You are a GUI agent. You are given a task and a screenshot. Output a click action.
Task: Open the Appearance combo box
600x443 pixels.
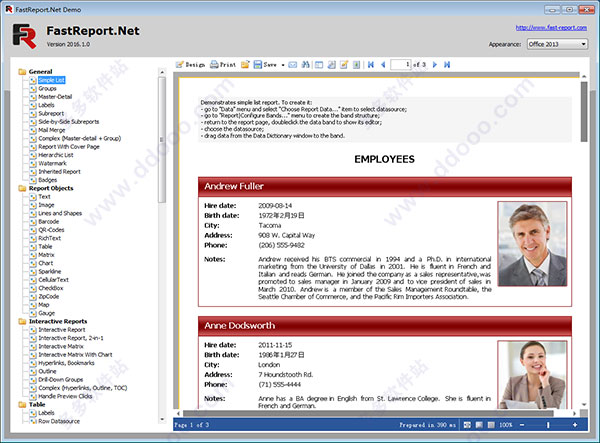point(557,44)
